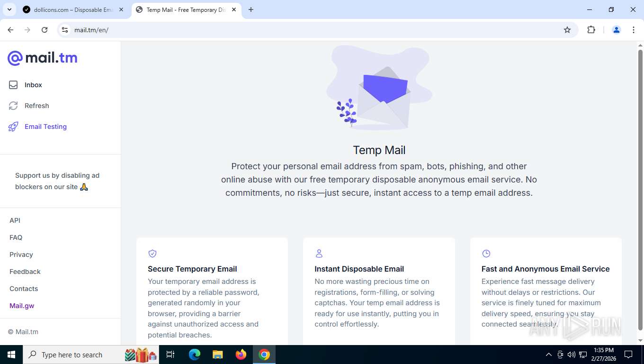Open the Inbox tray icon
Viewport: 644px width, 364px height.
click(x=13, y=85)
